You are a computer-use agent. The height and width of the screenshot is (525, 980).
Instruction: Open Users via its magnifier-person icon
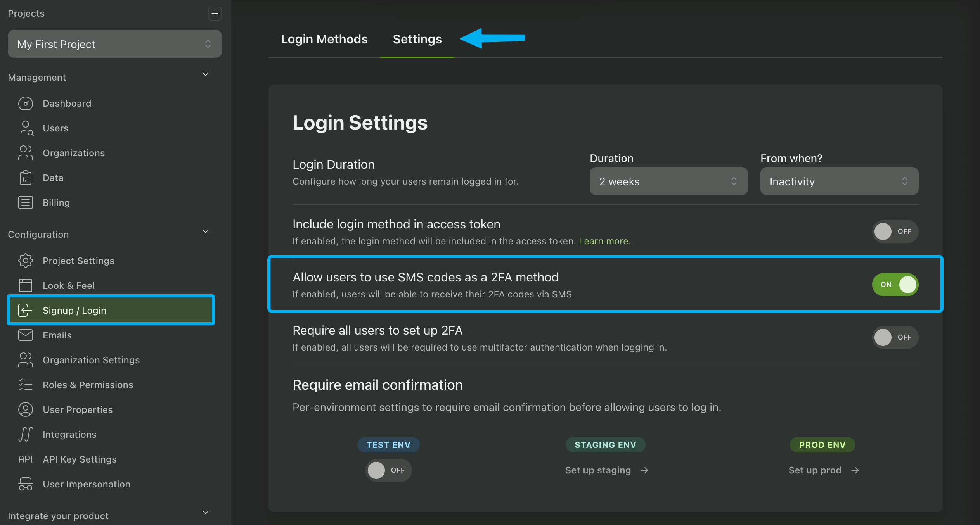[x=26, y=128]
